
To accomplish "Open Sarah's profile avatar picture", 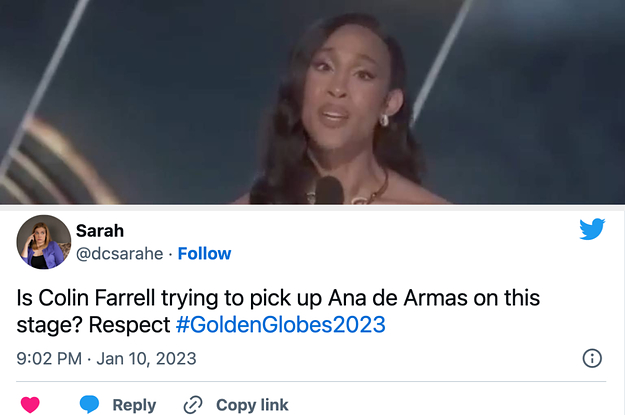I will (44, 242).
